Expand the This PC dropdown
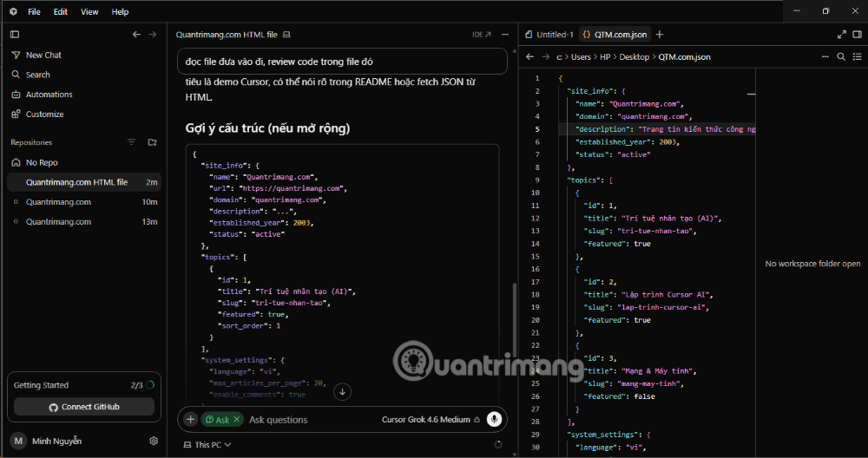 207,445
